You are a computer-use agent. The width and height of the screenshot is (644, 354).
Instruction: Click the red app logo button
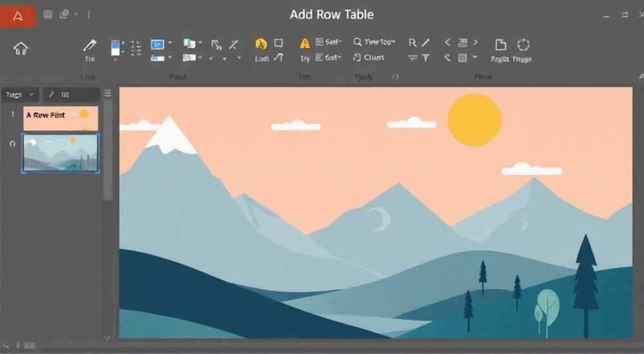click(x=17, y=16)
